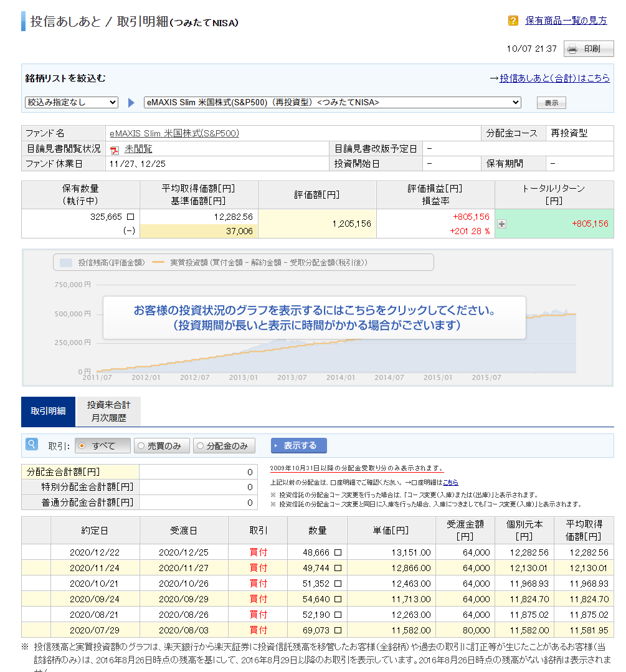Screen dimensions: 626x672
Task: Click square icon beside quantity 49,744
Action: coord(338,568)
